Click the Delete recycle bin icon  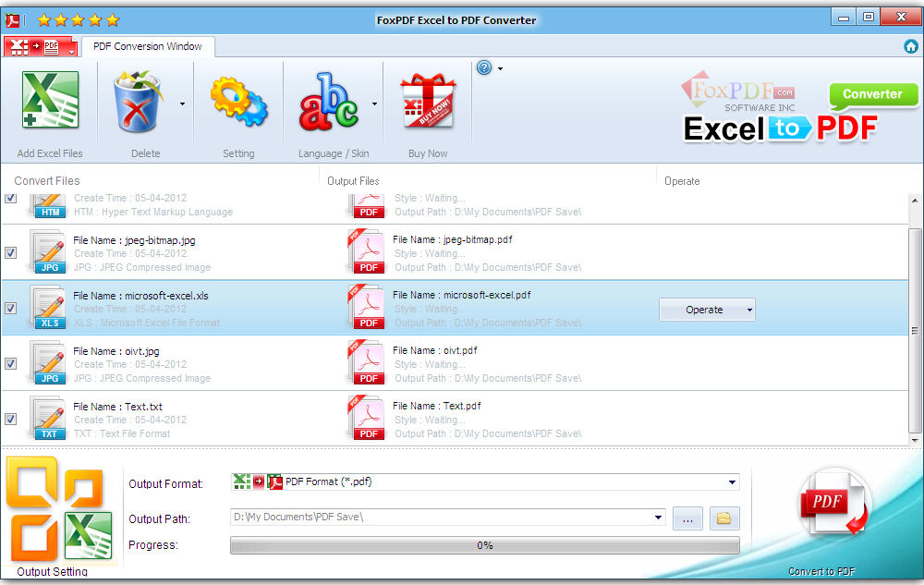click(x=138, y=101)
